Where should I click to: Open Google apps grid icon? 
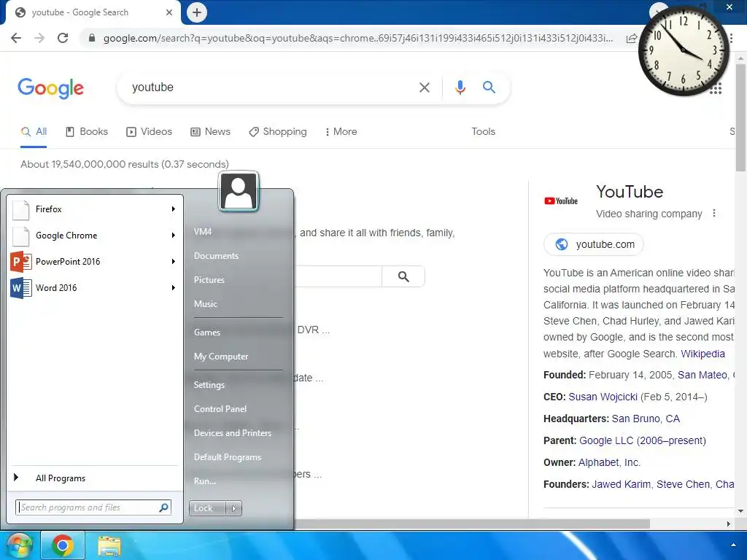click(716, 88)
